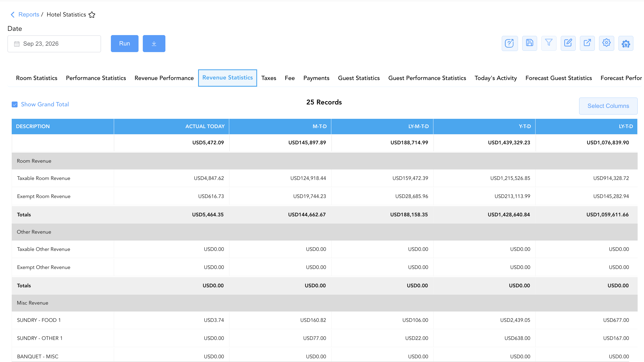Click the download arrow button
The height and width of the screenshot is (362, 644).
pyautogui.click(x=154, y=44)
